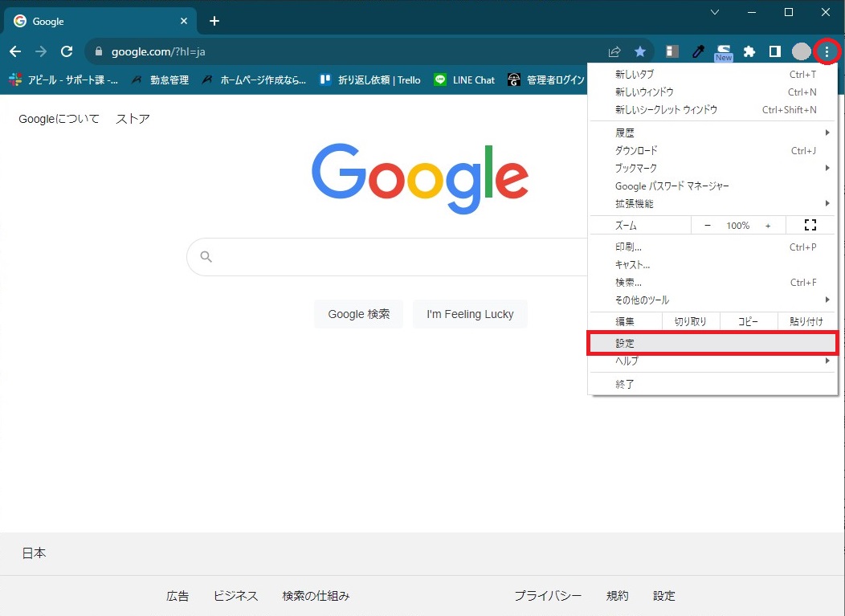Click the panel-layout extension icon beside the star
Image resolution: width=845 pixels, height=616 pixels.
672,51
